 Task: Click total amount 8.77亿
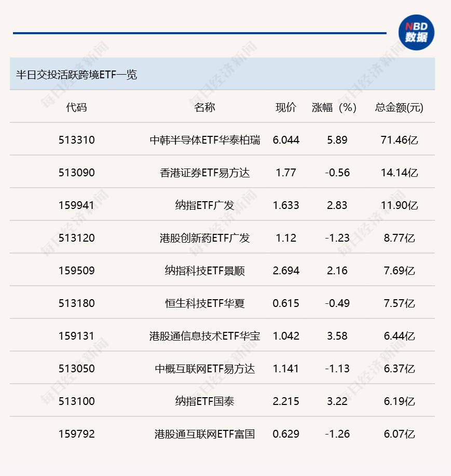399,238
